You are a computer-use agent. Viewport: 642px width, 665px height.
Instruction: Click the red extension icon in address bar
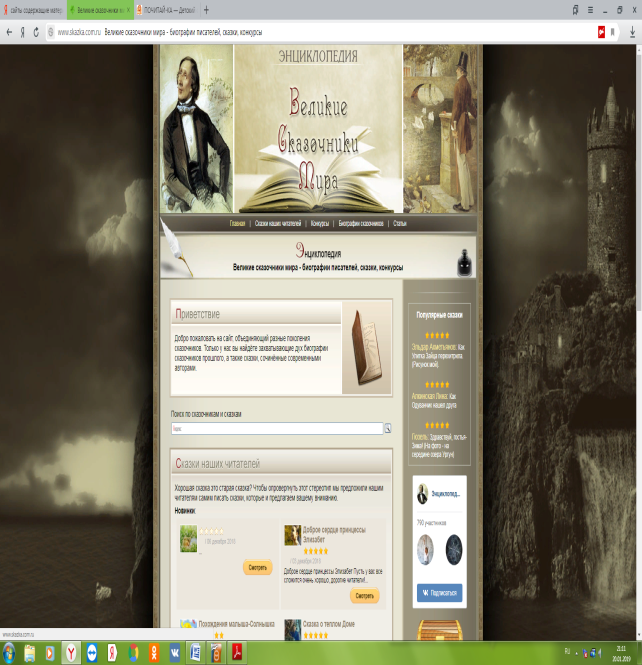click(601, 32)
